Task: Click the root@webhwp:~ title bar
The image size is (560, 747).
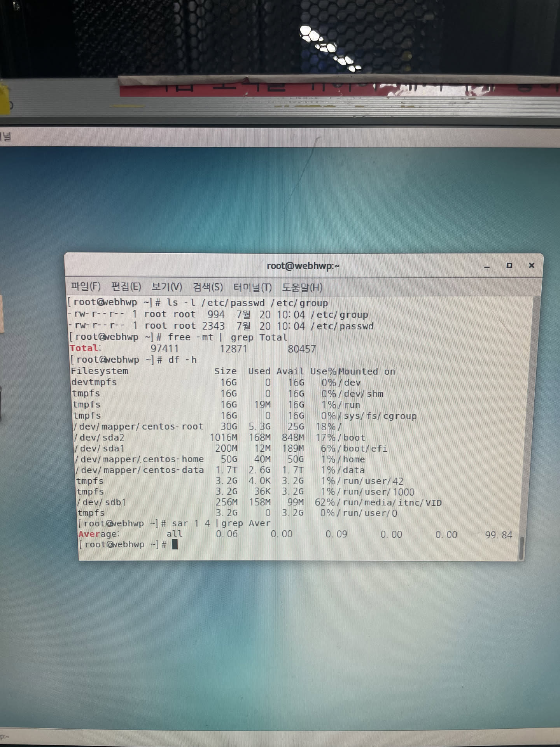Action: coord(303,266)
